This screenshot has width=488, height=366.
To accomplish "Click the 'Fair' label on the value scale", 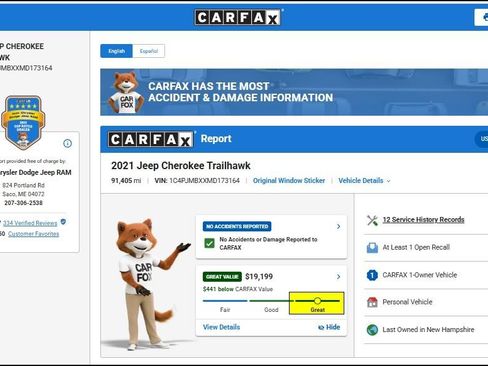I will coord(225,310).
